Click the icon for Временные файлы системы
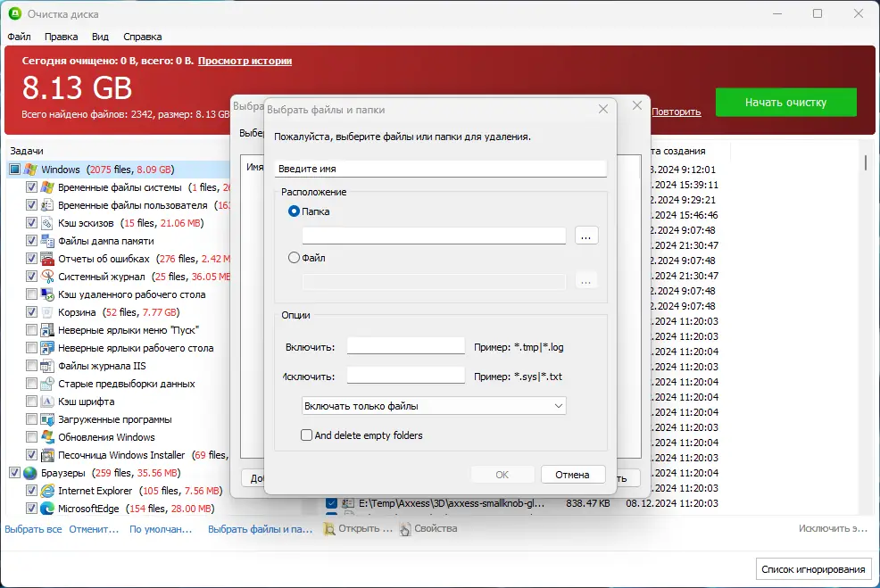Viewport: 880px width, 588px height. 47,187
